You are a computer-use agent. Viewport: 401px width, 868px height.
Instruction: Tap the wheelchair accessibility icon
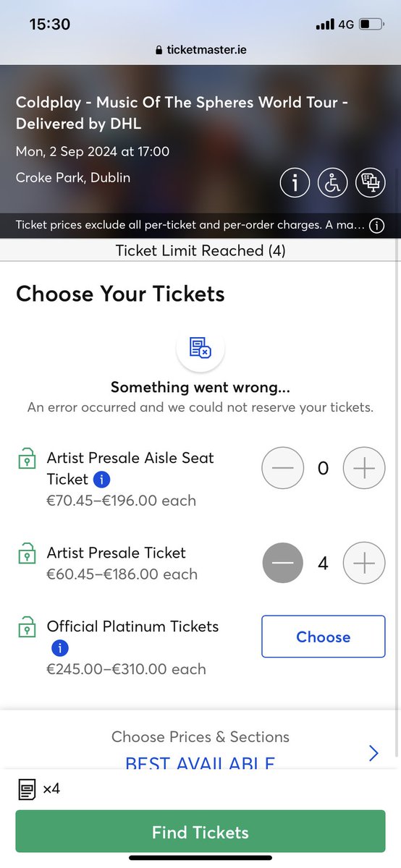[332, 183]
